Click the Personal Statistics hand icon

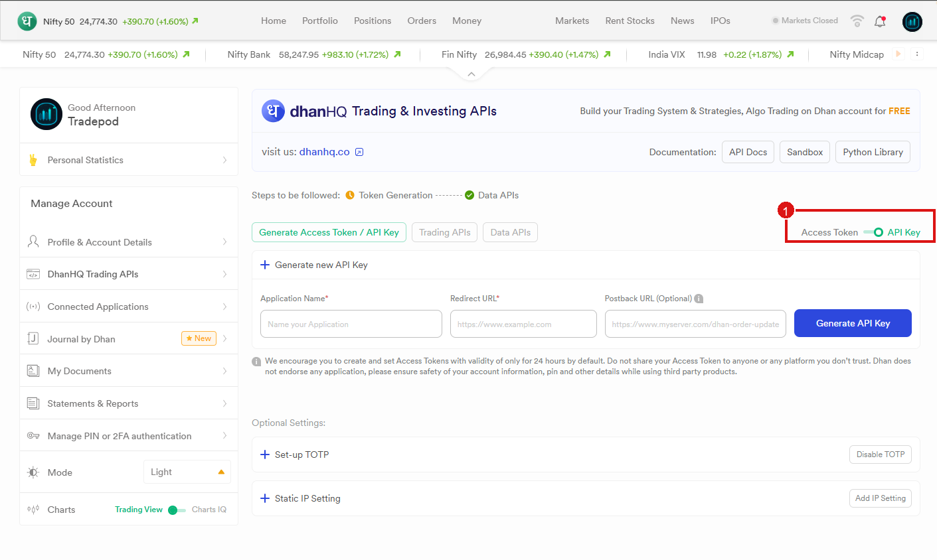click(33, 160)
